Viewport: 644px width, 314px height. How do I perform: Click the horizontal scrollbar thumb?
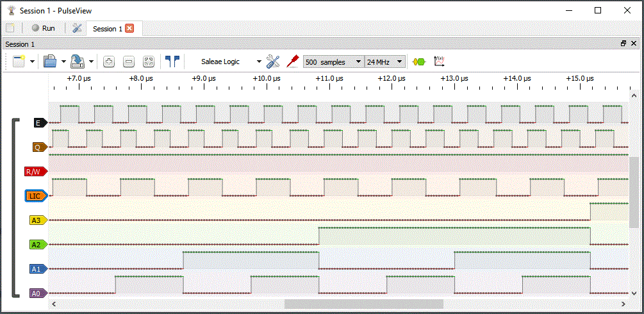click(363, 304)
